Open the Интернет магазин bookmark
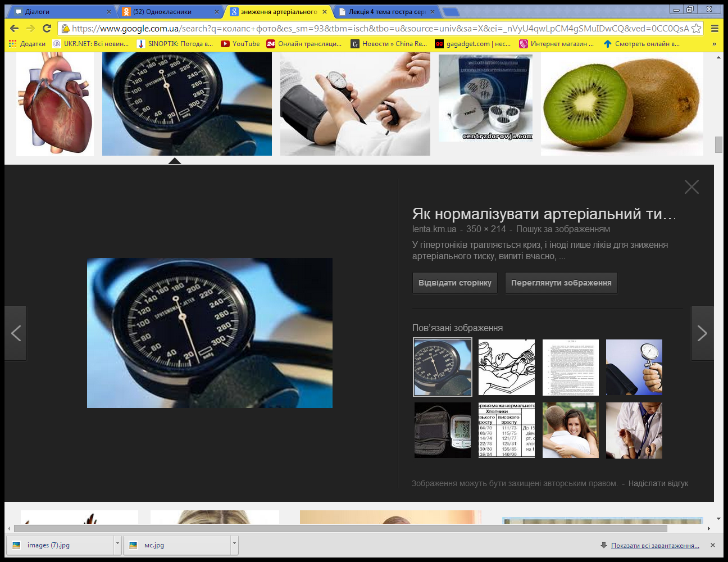Image resolution: width=728 pixels, height=562 pixels. pyautogui.click(x=556, y=44)
